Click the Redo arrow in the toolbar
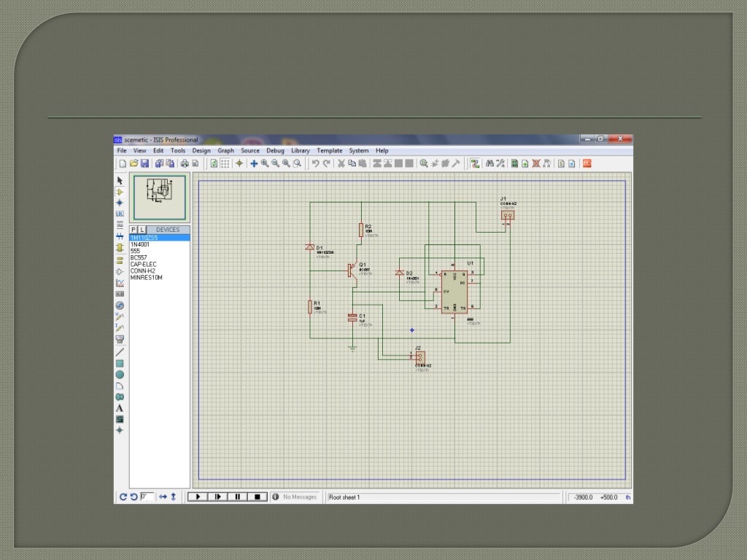Image resolution: width=747 pixels, height=560 pixels. [326, 164]
